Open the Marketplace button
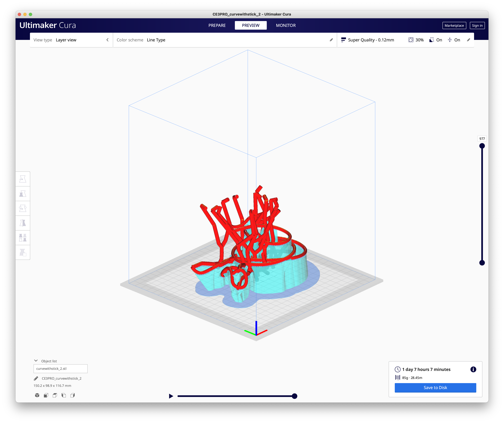504x423 pixels. pyautogui.click(x=454, y=25)
